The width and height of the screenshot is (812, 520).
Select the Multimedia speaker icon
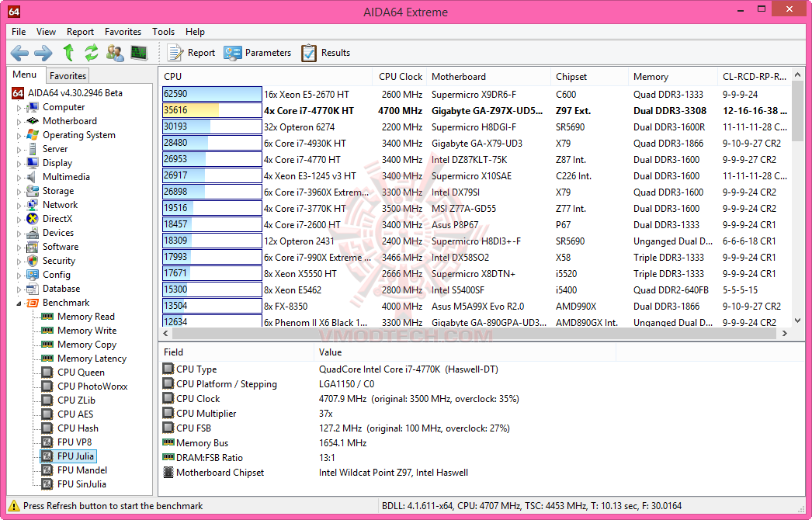pyautogui.click(x=33, y=177)
